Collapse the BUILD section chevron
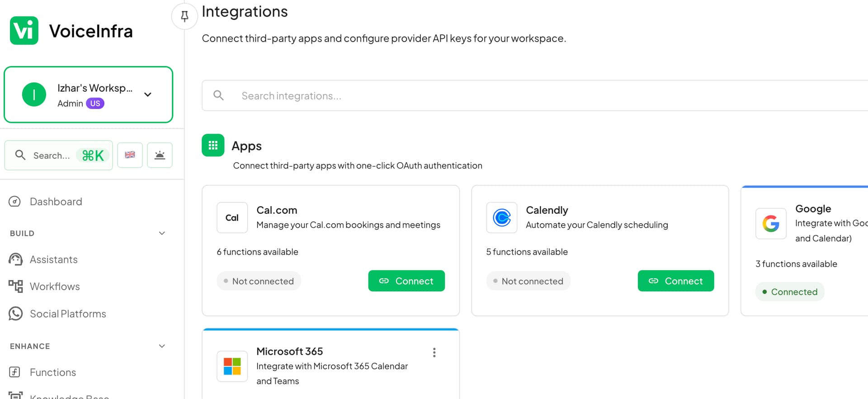 coord(162,233)
